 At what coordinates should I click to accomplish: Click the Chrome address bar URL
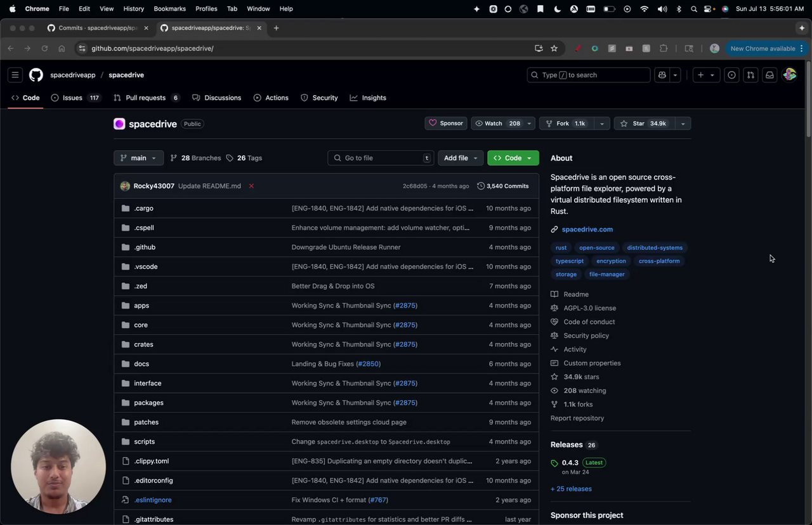152,48
